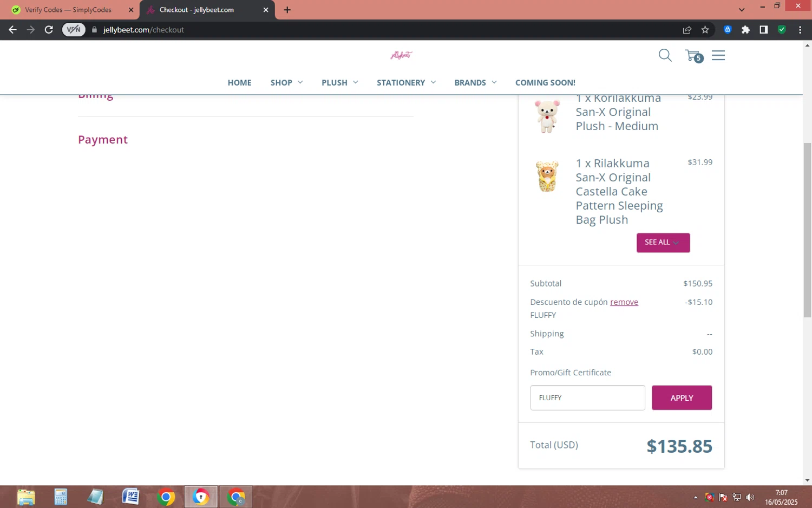The width and height of the screenshot is (812, 508).
Task: Open the Word taskbar icon
Action: click(130, 497)
